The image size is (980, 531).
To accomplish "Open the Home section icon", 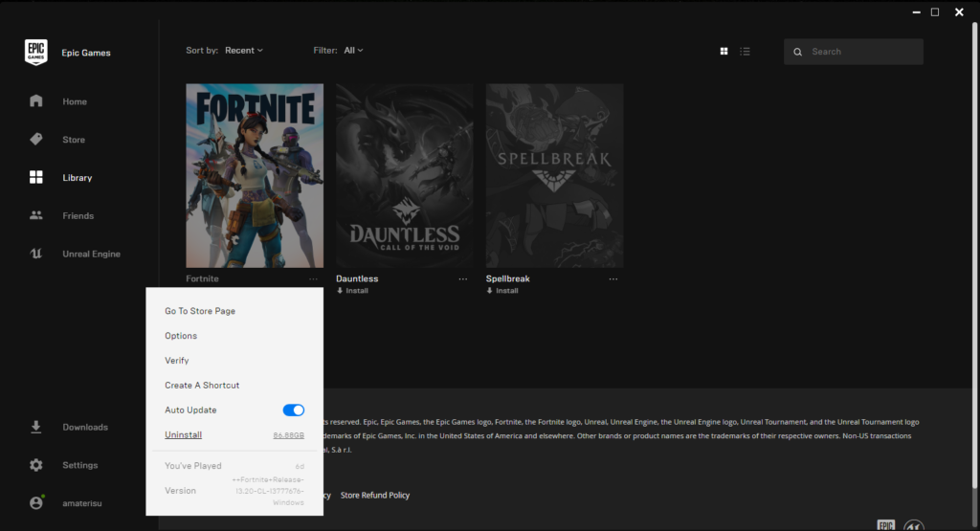I will 36,101.
